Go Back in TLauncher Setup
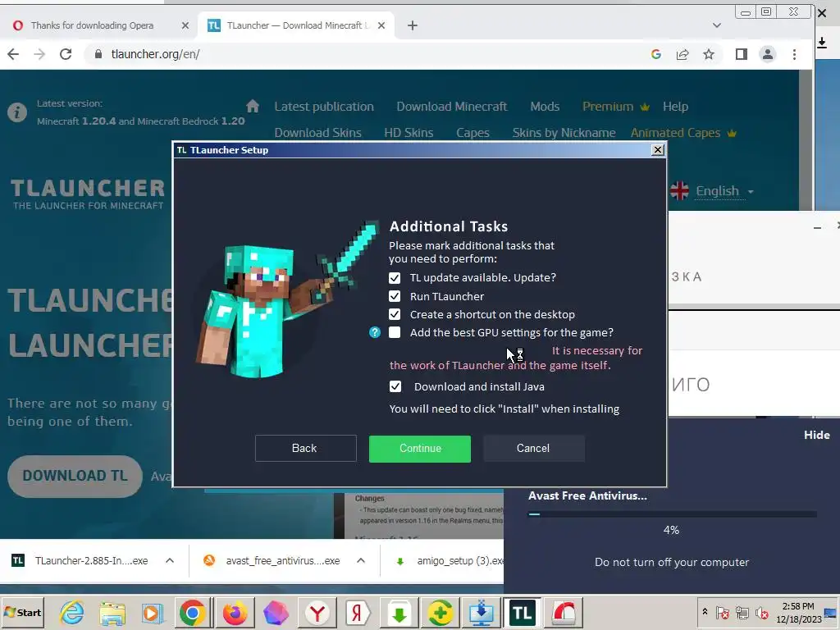This screenshot has height=630, width=840. click(305, 449)
